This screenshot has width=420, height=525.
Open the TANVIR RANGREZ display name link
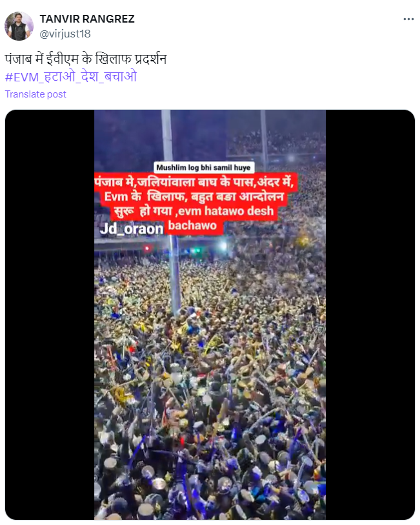coord(87,19)
